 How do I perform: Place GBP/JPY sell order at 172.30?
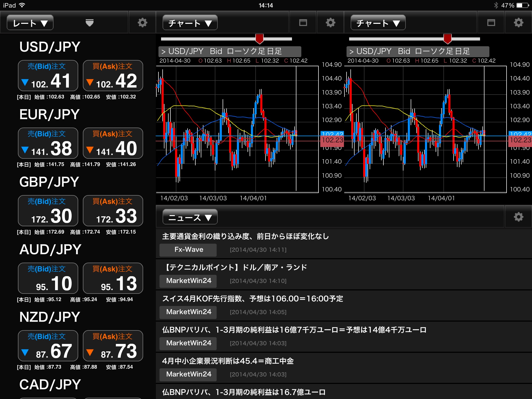pos(48,211)
